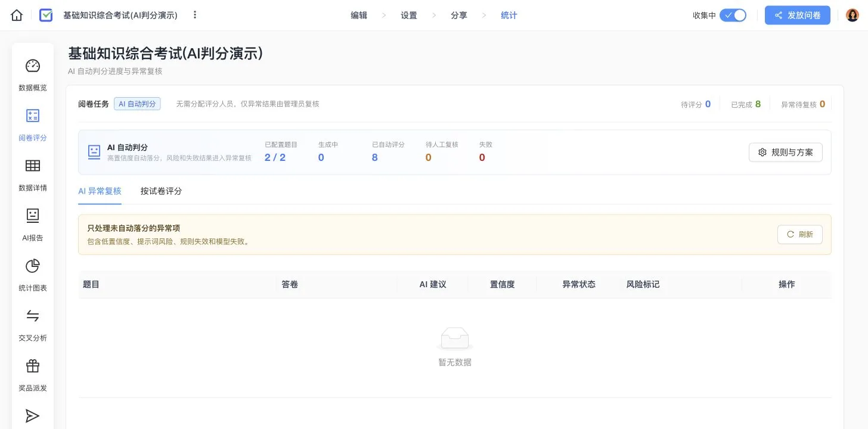Open 规则与方案 settings button
868x429 pixels.
pyautogui.click(x=786, y=152)
